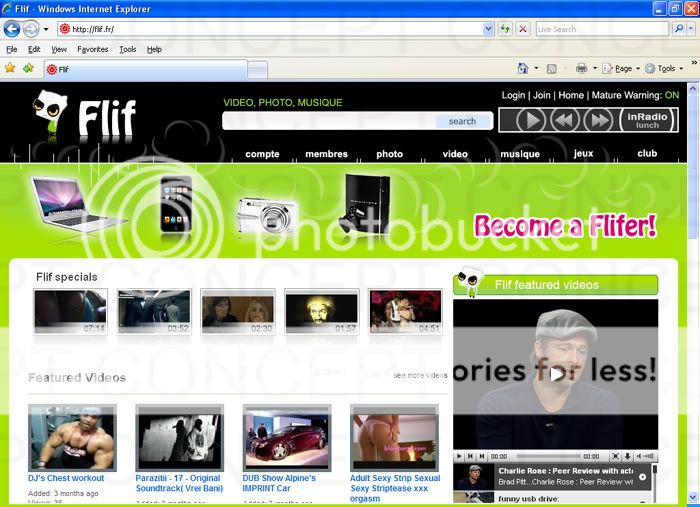Click the video player seek progress bar

point(550,457)
